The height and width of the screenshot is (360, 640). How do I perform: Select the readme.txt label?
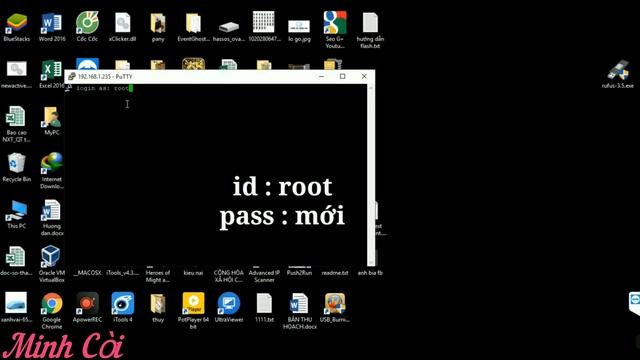[335, 273]
